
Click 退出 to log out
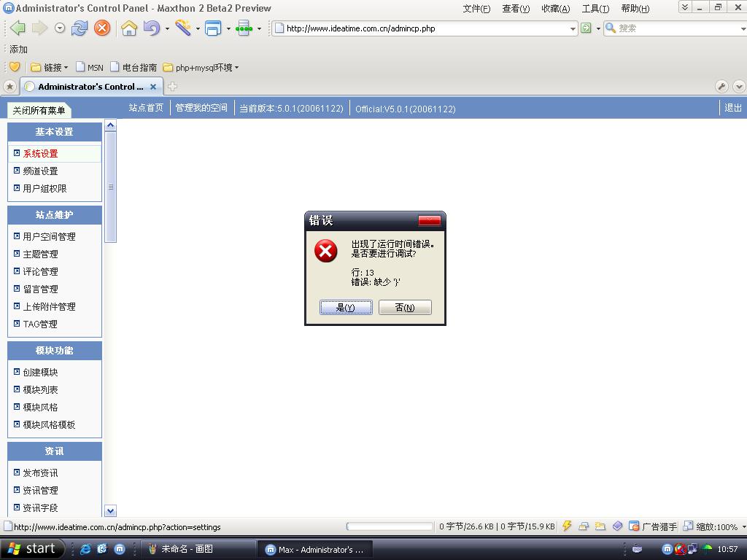pos(732,108)
